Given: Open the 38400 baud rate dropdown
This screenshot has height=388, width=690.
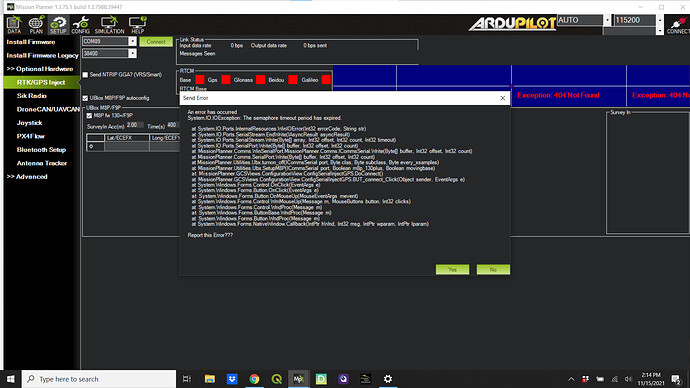Looking at the screenshot, I should click(132, 53).
